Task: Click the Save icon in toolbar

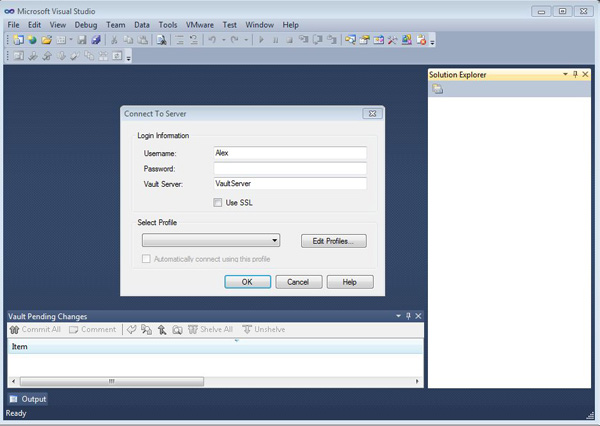Action: click(84, 40)
